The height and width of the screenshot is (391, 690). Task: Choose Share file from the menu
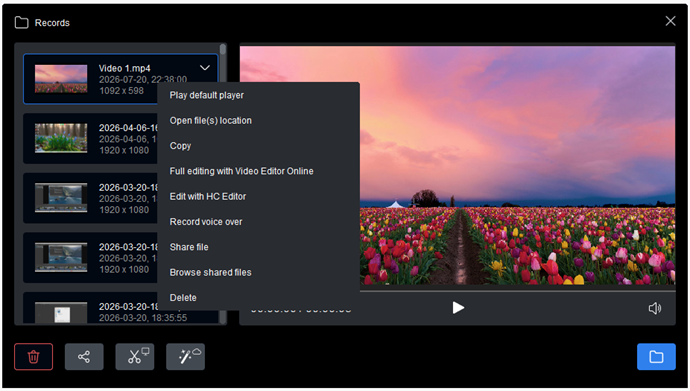tap(189, 247)
